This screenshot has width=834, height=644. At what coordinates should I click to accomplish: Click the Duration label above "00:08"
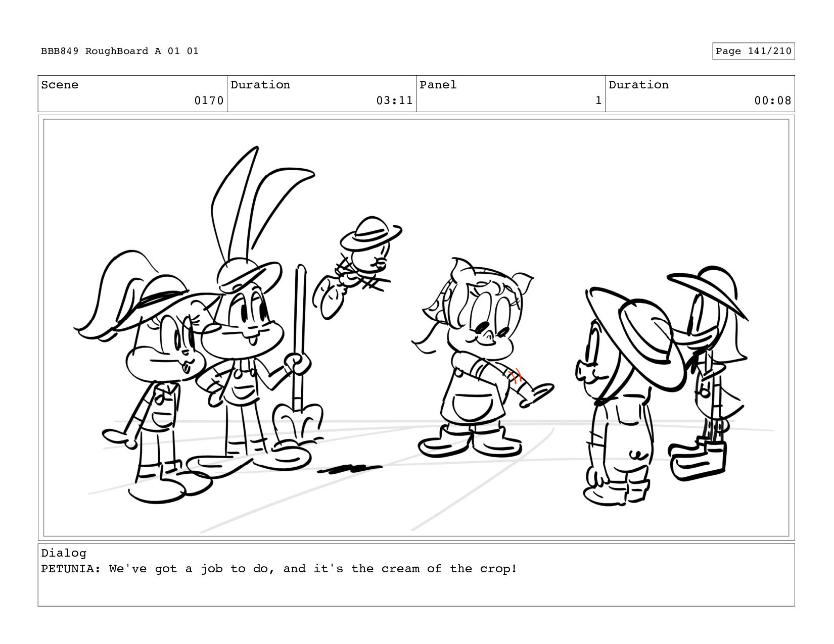638,85
